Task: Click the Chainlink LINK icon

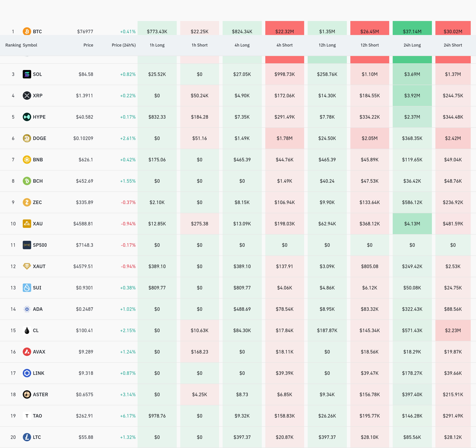Action: (x=27, y=373)
